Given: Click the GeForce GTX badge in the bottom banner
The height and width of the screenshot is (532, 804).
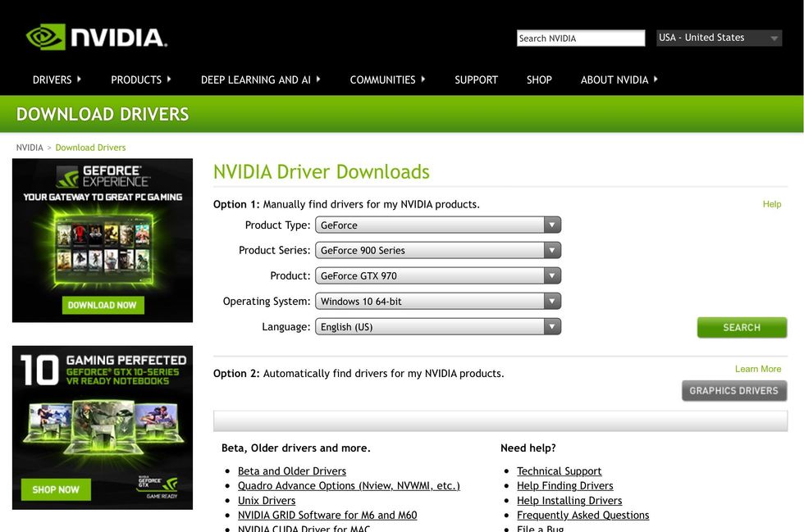Looking at the screenshot, I should 158,485.
